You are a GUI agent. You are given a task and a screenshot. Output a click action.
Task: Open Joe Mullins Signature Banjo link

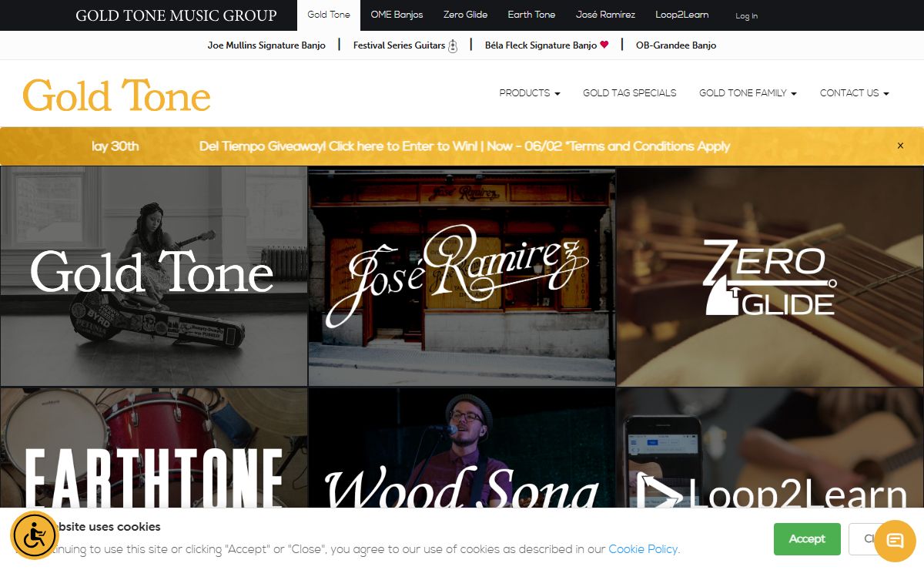tap(266, 45)
